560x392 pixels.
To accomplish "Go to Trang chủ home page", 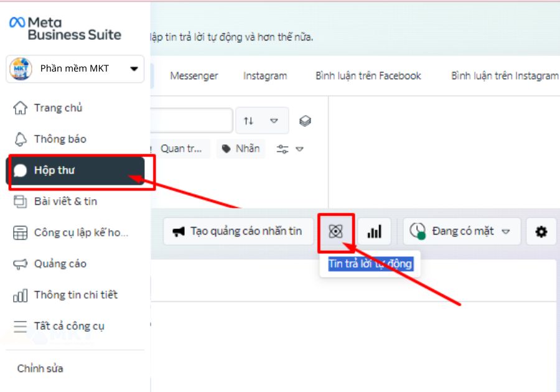I will click(58, 108).
